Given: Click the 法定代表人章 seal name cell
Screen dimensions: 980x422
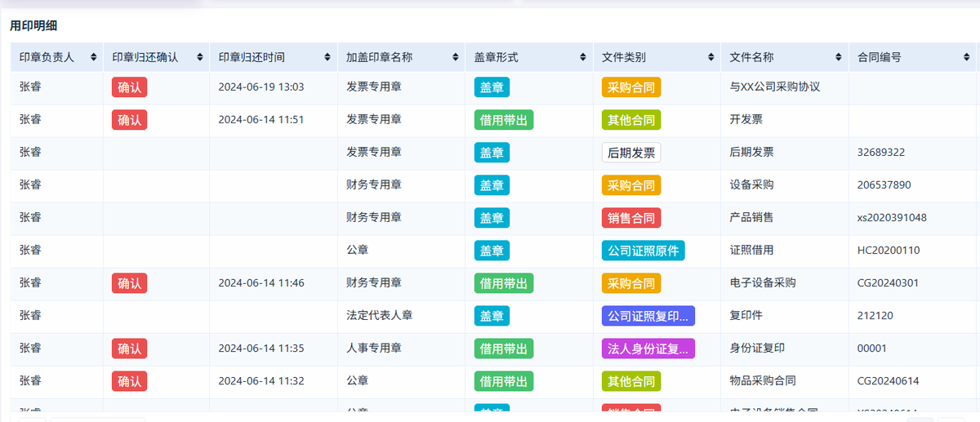Looking at the screenshot, I should [x=379, y=315].
